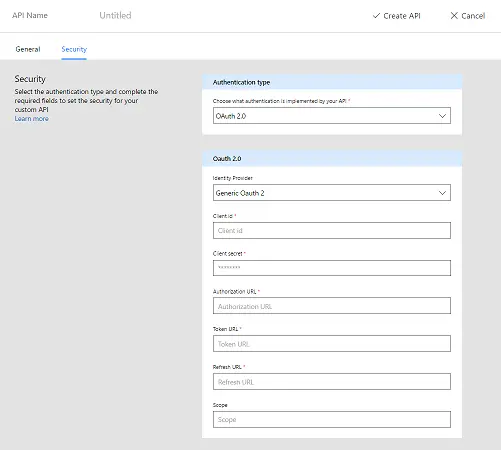The image size is (501, 450).
Task: Expand the Identity Provider dropdown chevron
Action: (x=442, y=193)
